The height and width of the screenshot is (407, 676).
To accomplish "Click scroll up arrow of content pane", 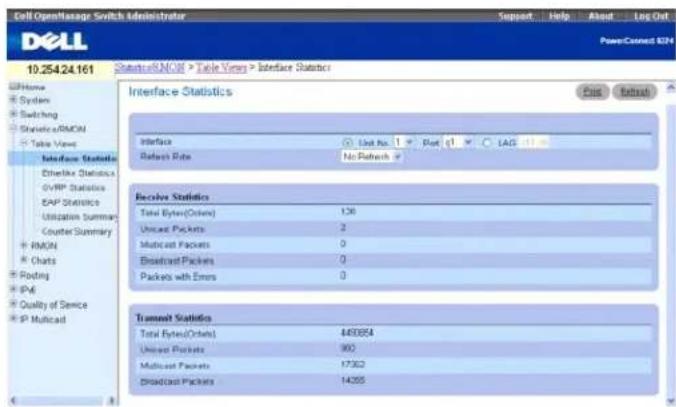I will 671,88.
